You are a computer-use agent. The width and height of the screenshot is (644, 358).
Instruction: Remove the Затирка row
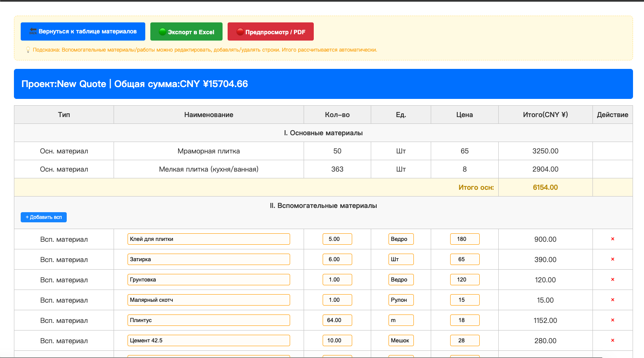612,260
